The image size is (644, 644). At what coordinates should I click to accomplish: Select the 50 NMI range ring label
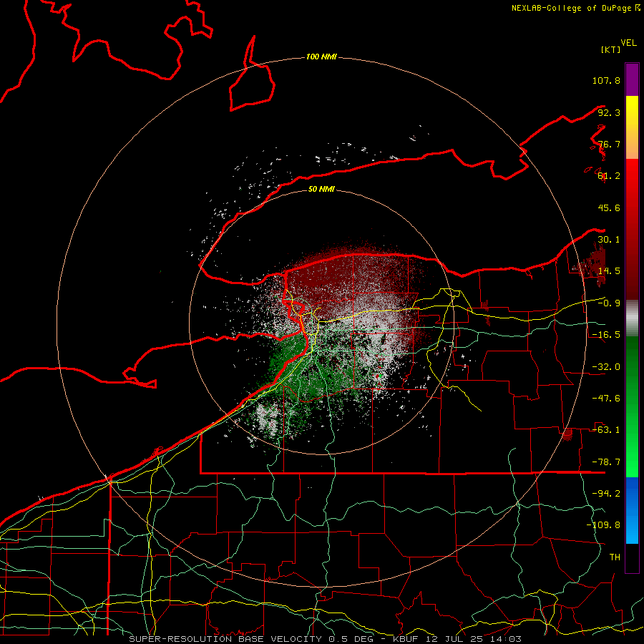321,189
